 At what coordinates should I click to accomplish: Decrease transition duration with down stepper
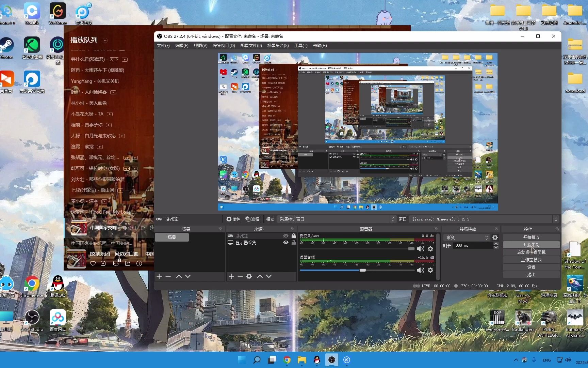(496, 247)
